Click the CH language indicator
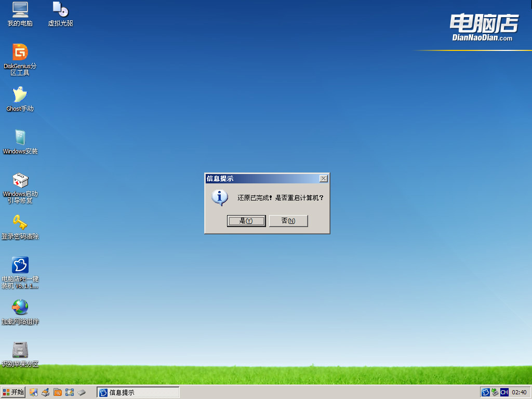 504,392
